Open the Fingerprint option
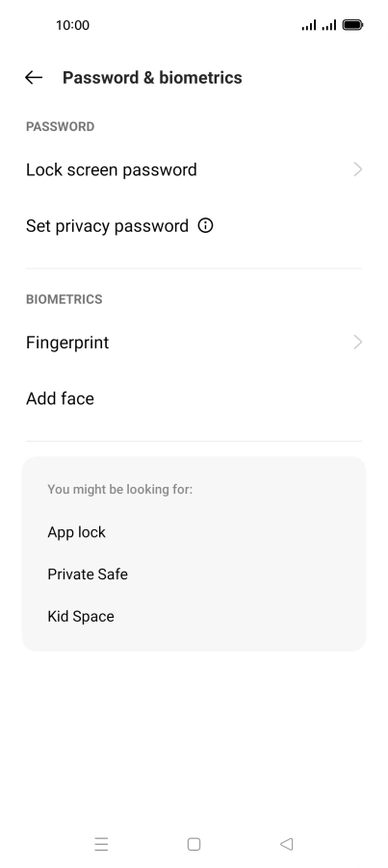Screen dimensions: 388x868 pyautogui.click(x=194, y=343)
